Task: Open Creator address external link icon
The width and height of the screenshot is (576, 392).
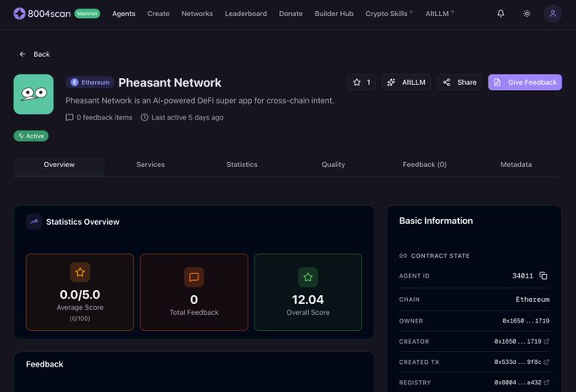Action: [546, 341]
